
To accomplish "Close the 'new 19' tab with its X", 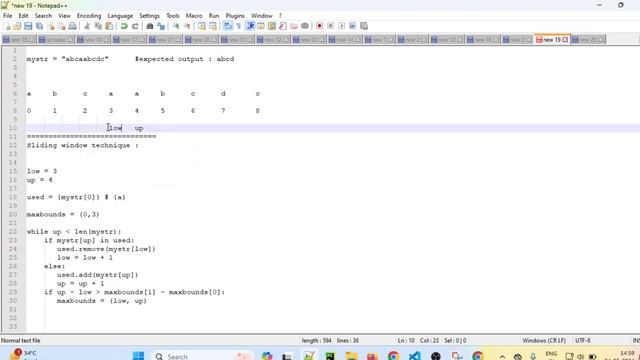I will click(565, 40).
